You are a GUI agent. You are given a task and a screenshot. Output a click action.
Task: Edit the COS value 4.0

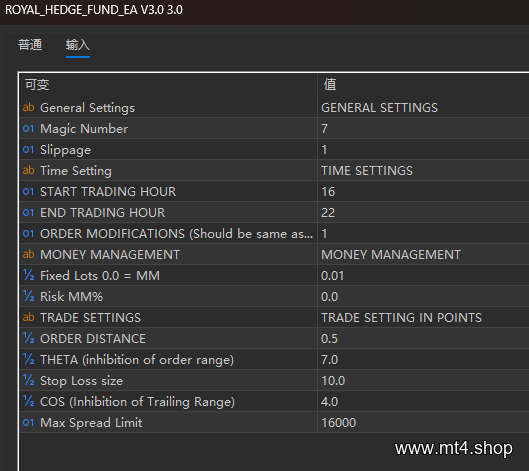(x=423, y=401)
